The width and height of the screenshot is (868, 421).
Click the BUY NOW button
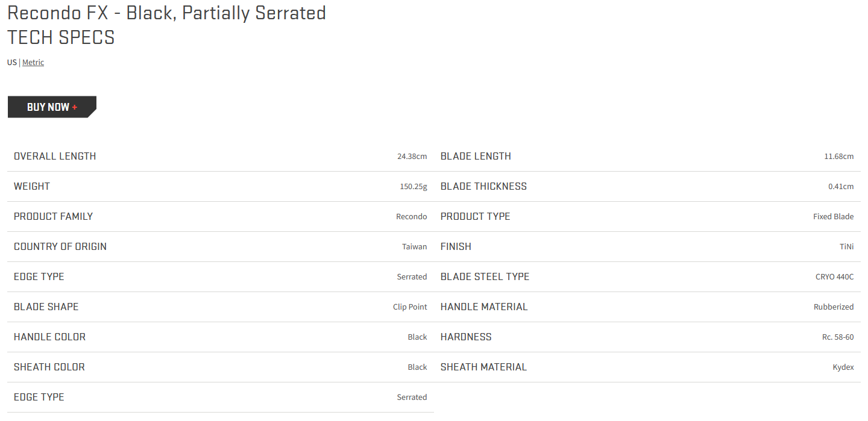pos(52,107)
